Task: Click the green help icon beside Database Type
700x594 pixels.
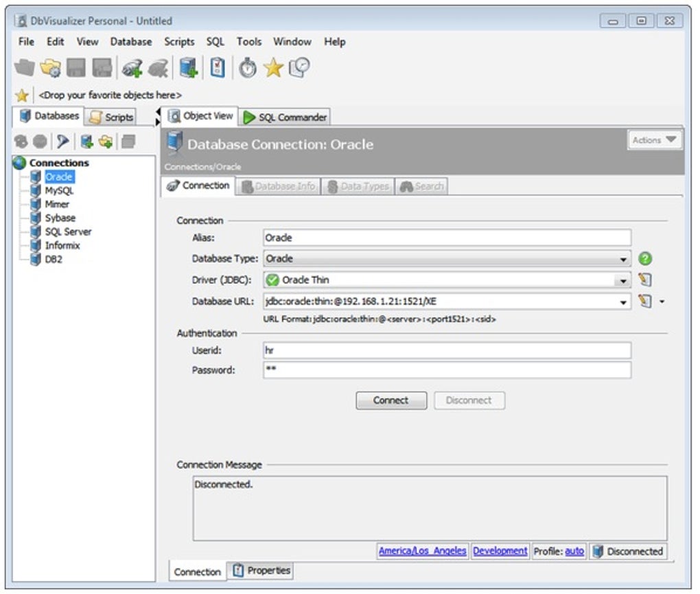Action: click(644, 259)
